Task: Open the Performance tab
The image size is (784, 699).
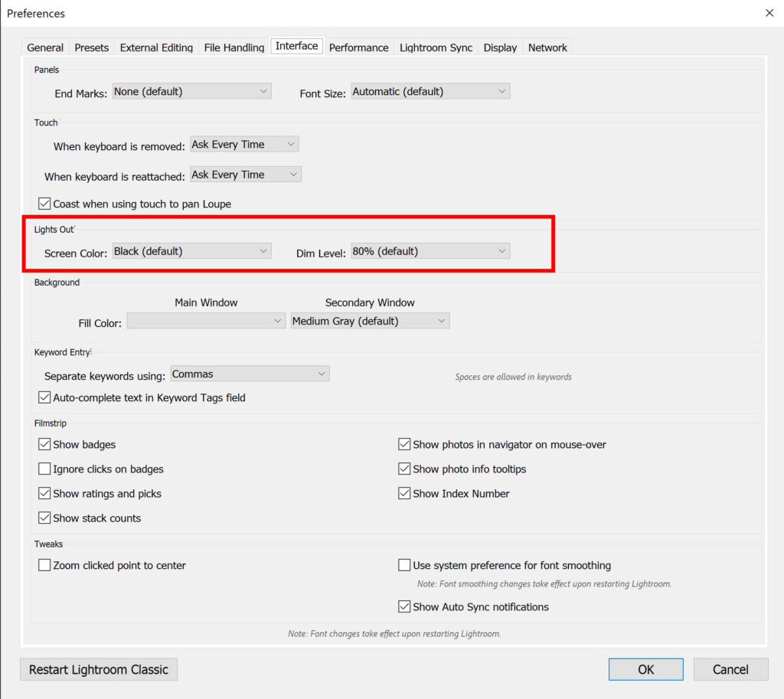Action: [x=358, y=47]
